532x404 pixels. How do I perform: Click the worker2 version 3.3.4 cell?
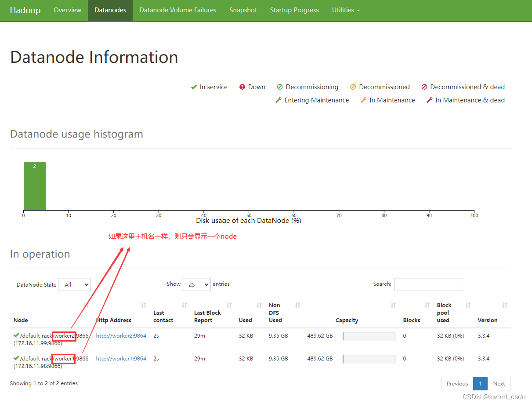484,336
